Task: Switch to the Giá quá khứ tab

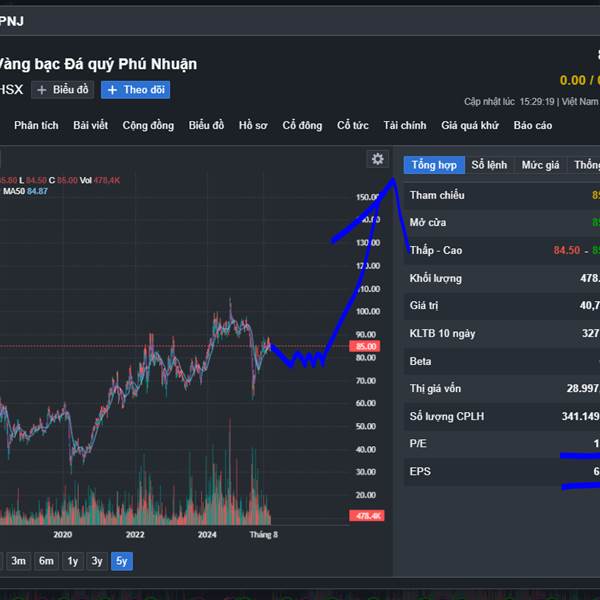Action: pos(469,125)
